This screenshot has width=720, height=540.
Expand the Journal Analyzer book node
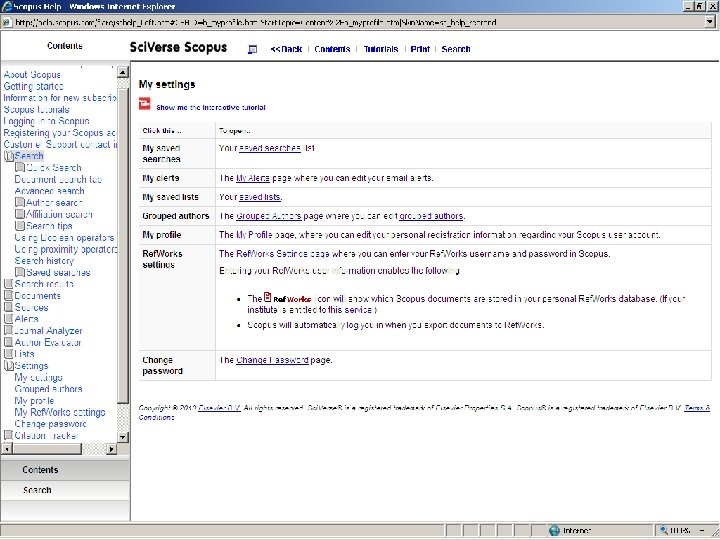pos(8,331)
